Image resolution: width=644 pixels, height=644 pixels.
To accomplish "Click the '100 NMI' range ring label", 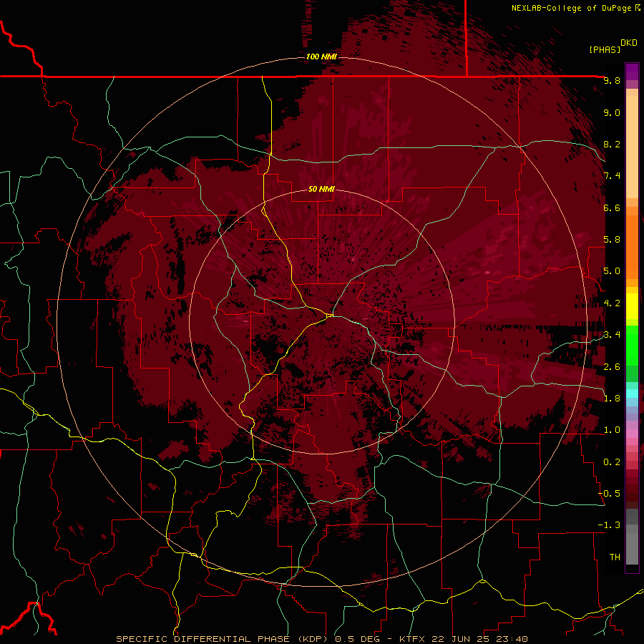I will [321, 57].
